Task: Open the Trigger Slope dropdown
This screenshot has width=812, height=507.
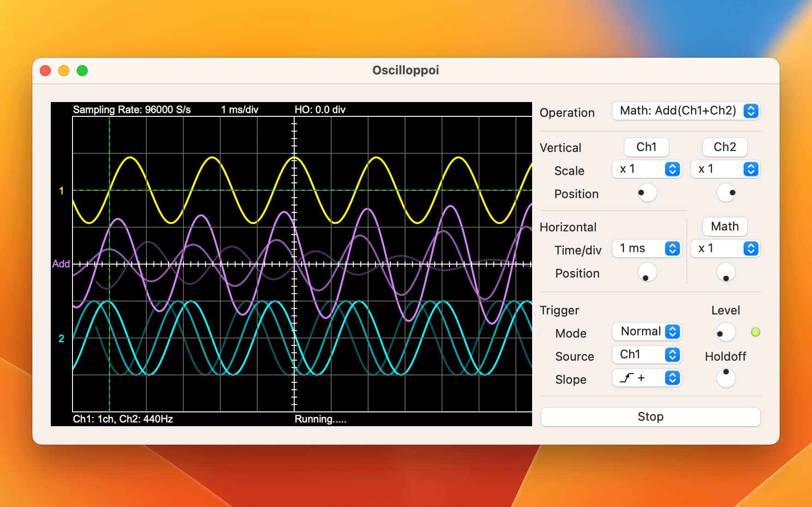Action: click(x=647, y=378)
